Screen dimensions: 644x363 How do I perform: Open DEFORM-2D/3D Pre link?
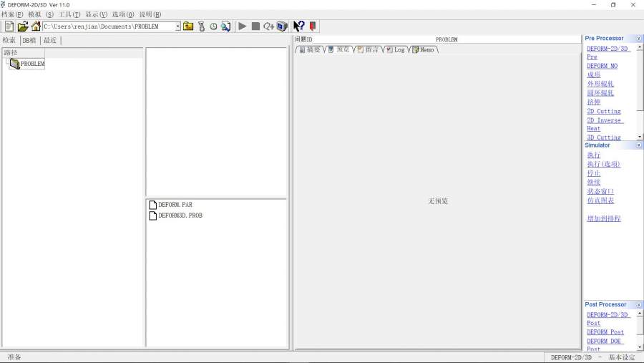pyautogui.click(x=608, y=52)
